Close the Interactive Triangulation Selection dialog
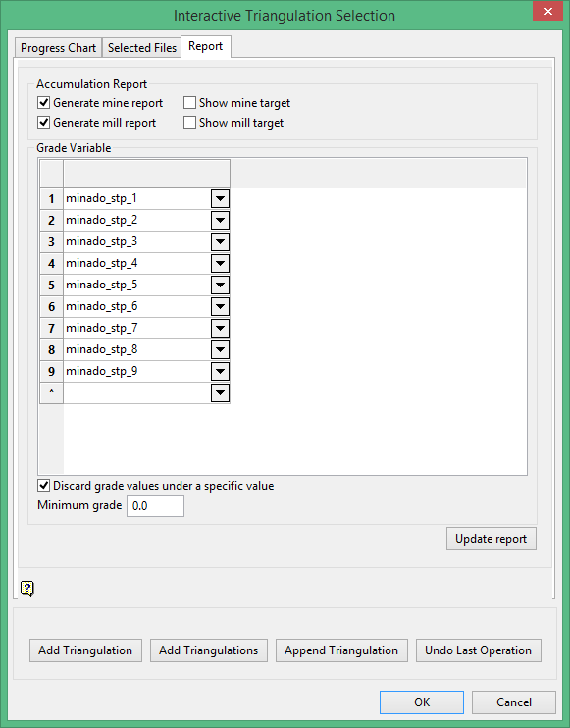 (x=547, y=11)
